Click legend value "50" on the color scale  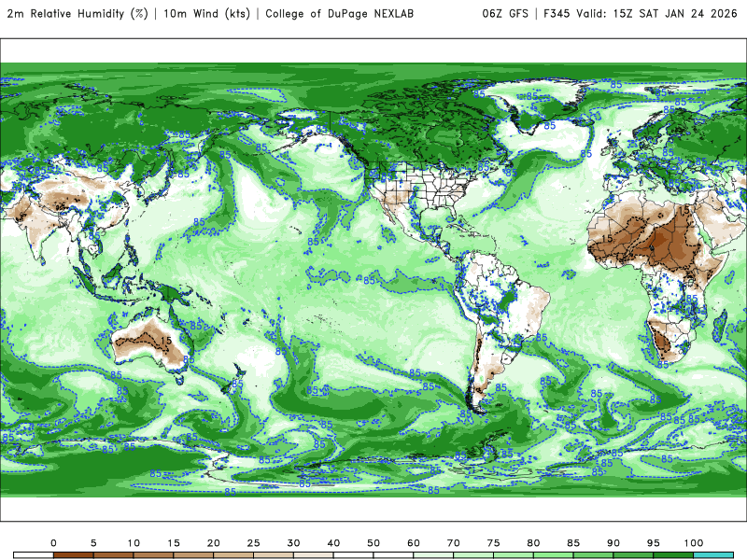coord(373,543)
